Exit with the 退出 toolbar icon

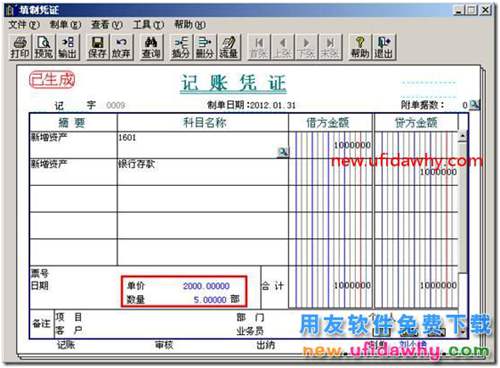click(x=384, y=47)
